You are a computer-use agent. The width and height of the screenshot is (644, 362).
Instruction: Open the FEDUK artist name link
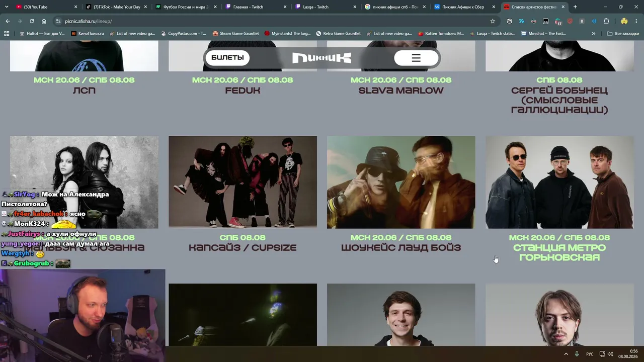(x=243, y=90)
